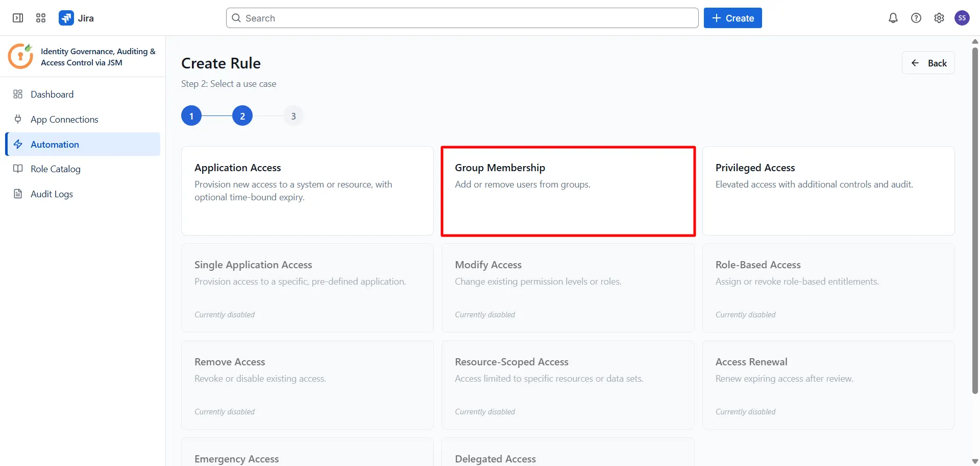The width and height of the screenshot is (980, 466).
Task: Select the Application Access use case card
Action: tap(307, 191)
